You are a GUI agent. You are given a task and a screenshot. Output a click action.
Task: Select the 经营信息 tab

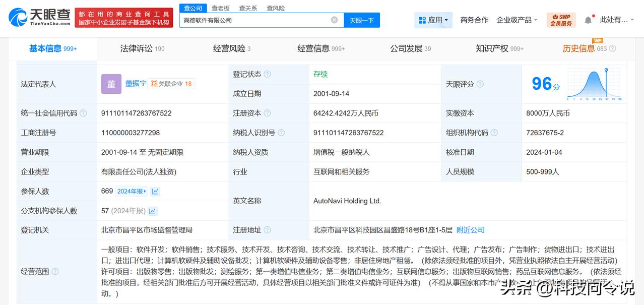click(321, 49)
